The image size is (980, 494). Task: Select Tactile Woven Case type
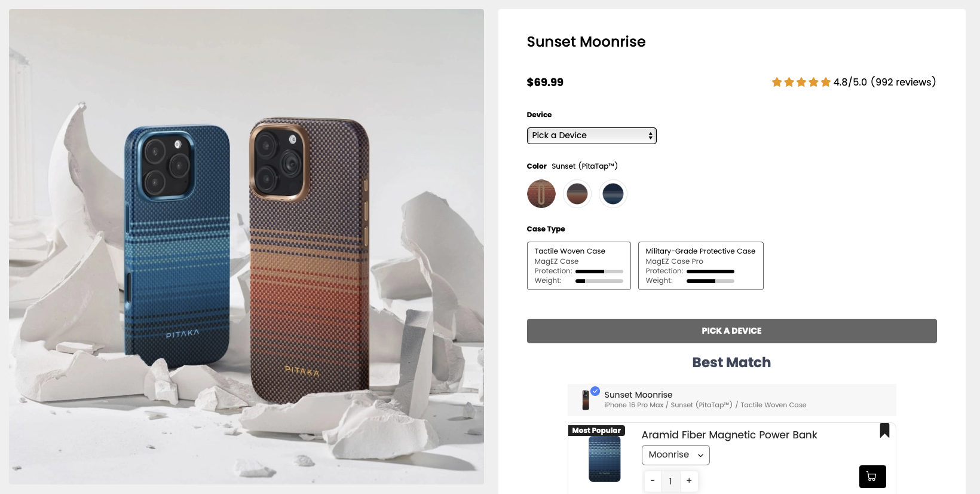click(x=579, y=266)
